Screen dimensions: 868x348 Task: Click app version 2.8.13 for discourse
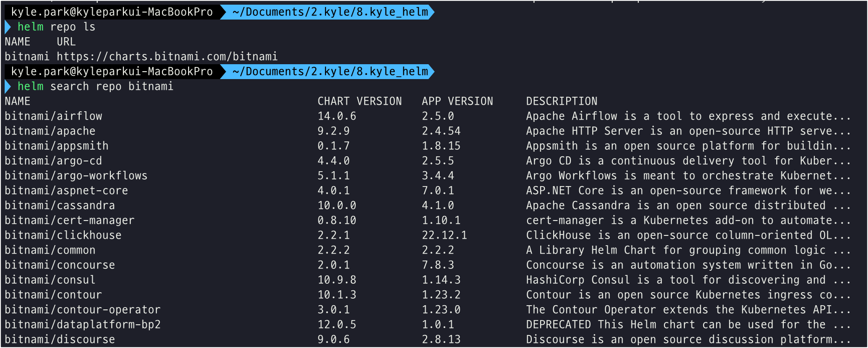441,340
